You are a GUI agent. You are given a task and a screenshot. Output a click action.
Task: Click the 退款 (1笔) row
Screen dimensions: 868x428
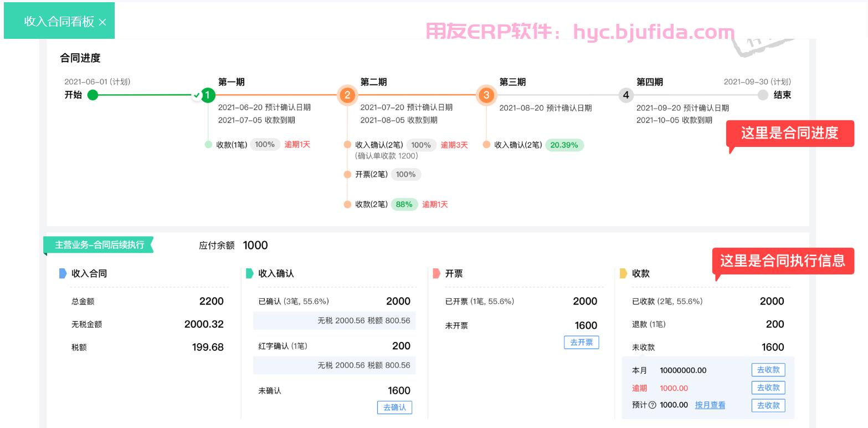[x=708, y=324]
